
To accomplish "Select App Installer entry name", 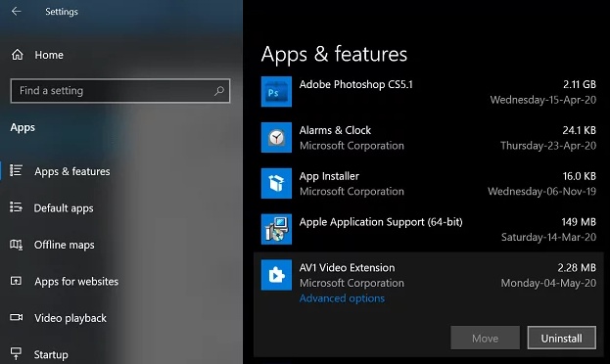I will (329, 176).
